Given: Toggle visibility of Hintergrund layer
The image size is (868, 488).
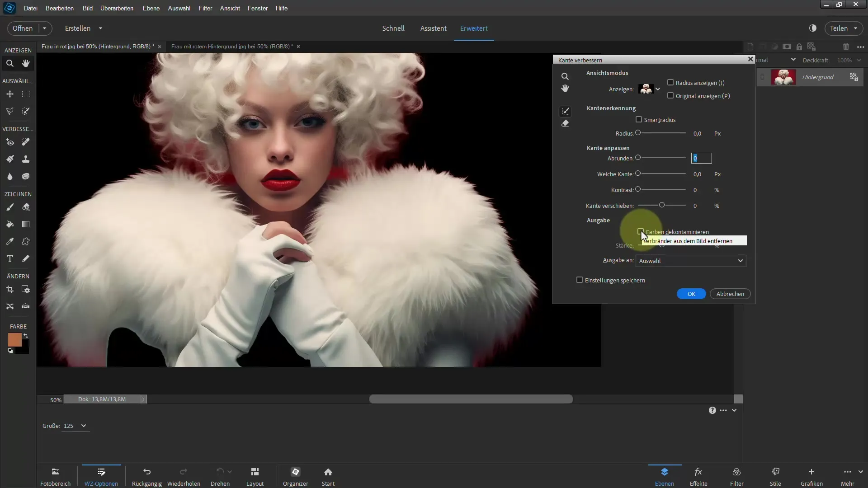Looking at the screenshot, I should click(x=763, y=77).
